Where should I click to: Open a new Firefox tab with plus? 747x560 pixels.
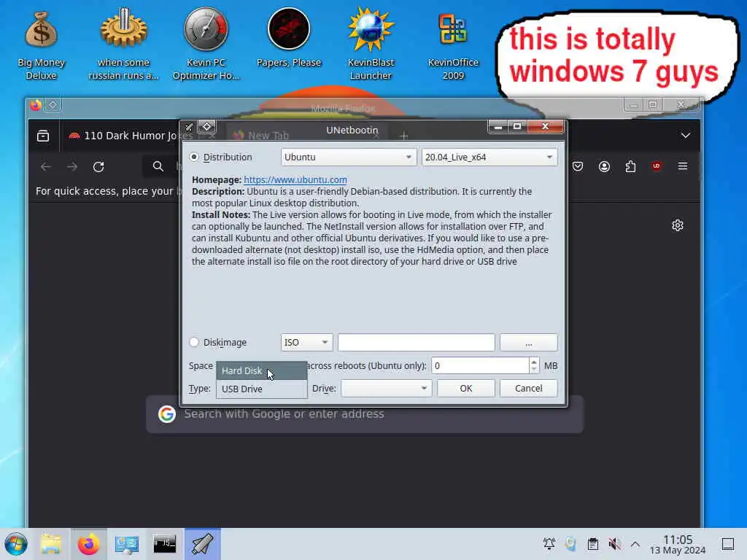pyautogui.click(x=404, y=136)
